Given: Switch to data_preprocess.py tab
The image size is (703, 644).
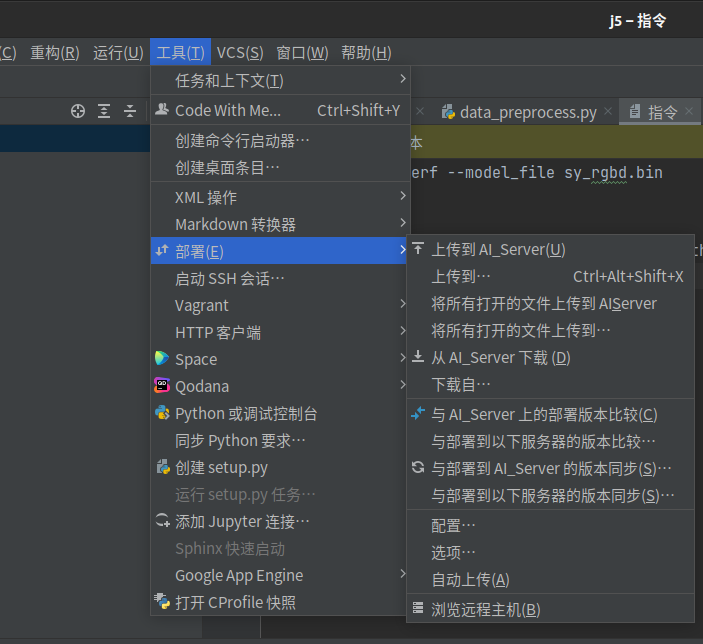Looking at the screenshot, I should 528,112.
